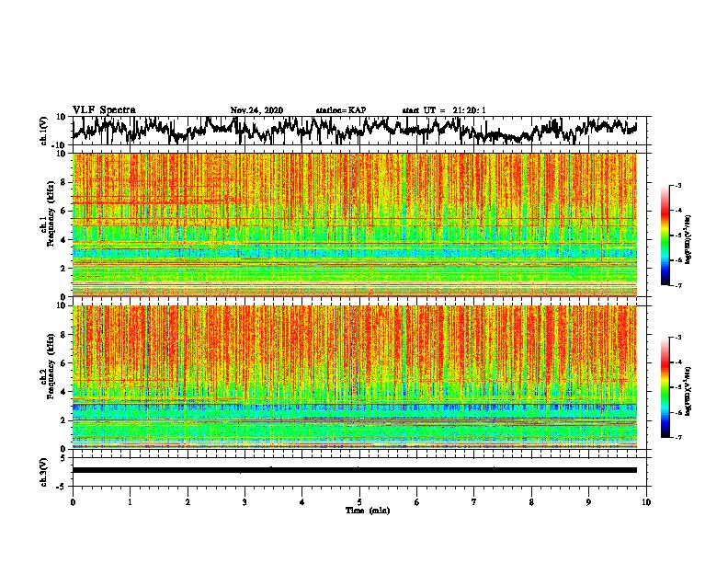Viewport: 728px width, 563px height.
Task: Click inside the ch.1 spectrogram panel
Action: (x=355, y=224)
